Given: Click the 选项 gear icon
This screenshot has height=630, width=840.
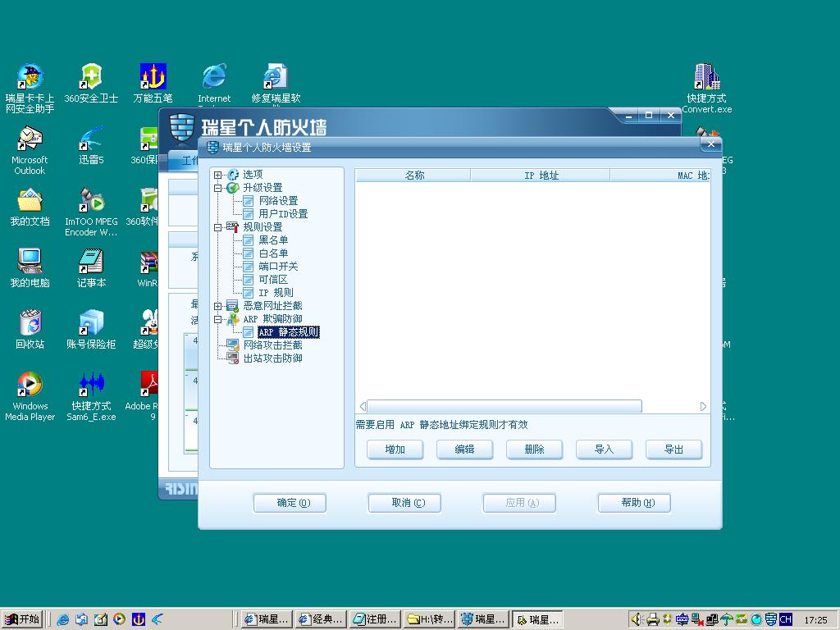Looking at the screenshot, I should 233,175.
